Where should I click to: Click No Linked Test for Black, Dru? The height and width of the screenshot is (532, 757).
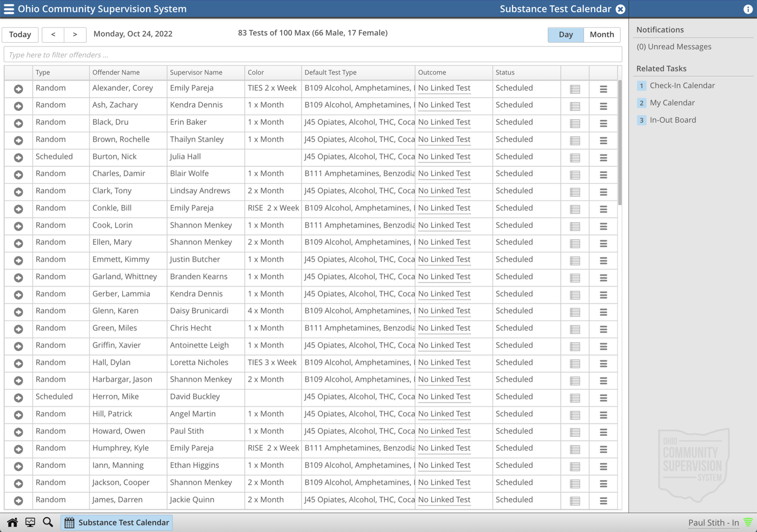pyautogui.click(x=444, y=122)
